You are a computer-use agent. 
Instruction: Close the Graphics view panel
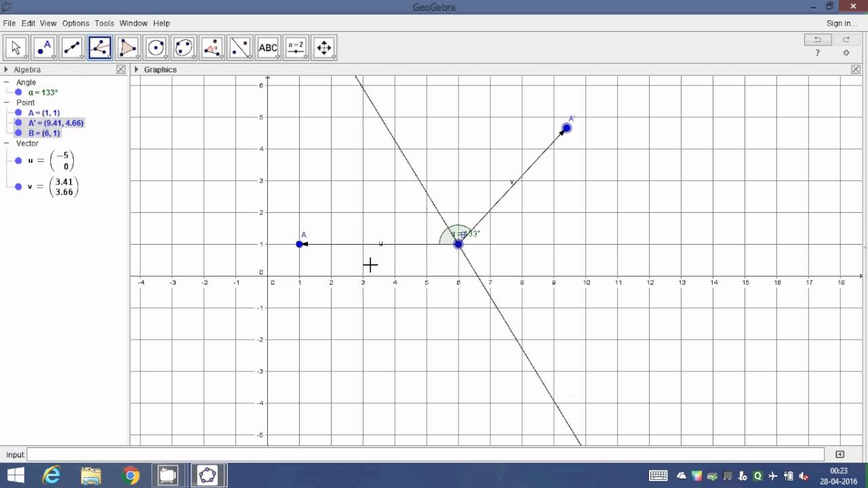[x=856, y=69]
